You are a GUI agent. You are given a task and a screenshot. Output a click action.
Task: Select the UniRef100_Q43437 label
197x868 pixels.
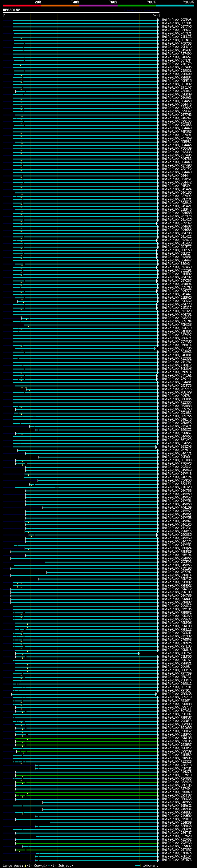point(177,50)
